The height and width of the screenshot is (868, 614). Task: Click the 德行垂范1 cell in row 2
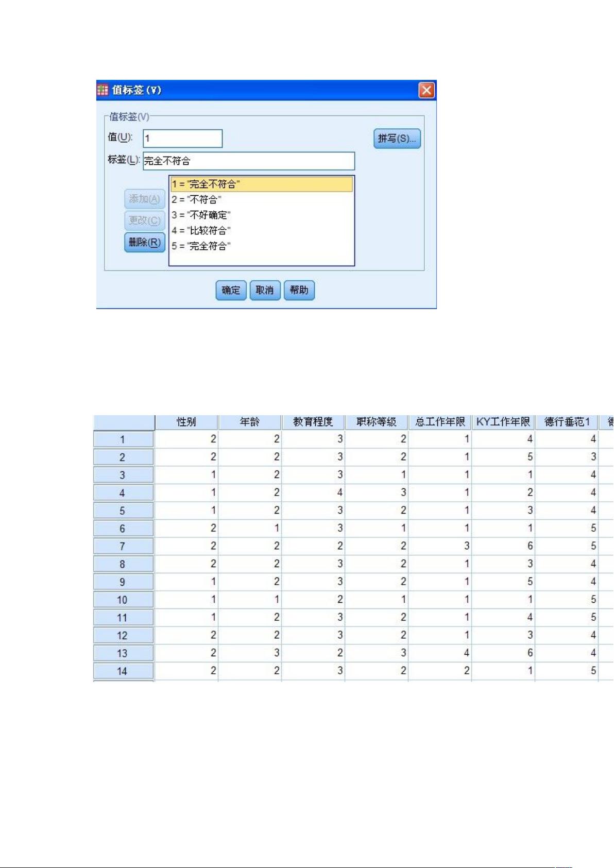pos(566,456)
